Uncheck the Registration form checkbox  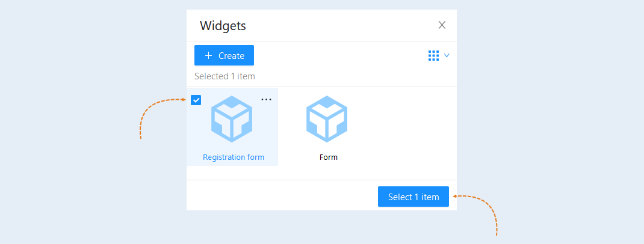coord(196,100)
